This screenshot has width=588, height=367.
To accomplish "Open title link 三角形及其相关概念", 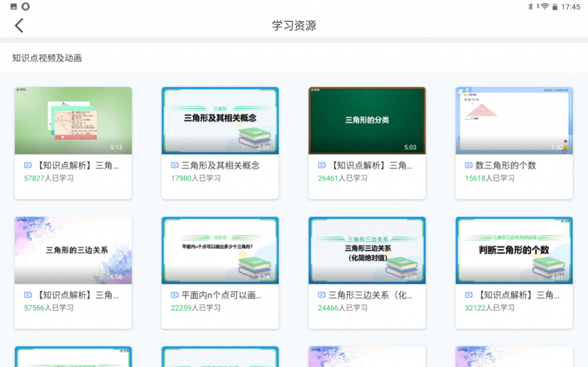I will tap(220, 165).
